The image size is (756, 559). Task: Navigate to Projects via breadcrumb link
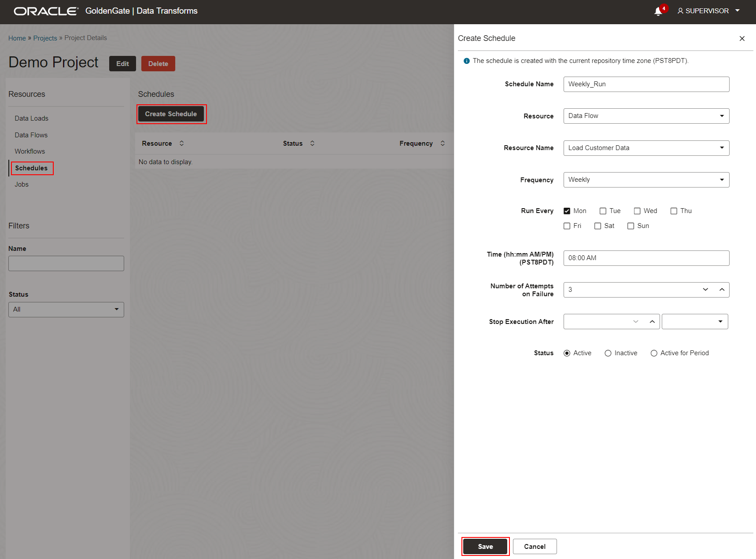[45, 38]
